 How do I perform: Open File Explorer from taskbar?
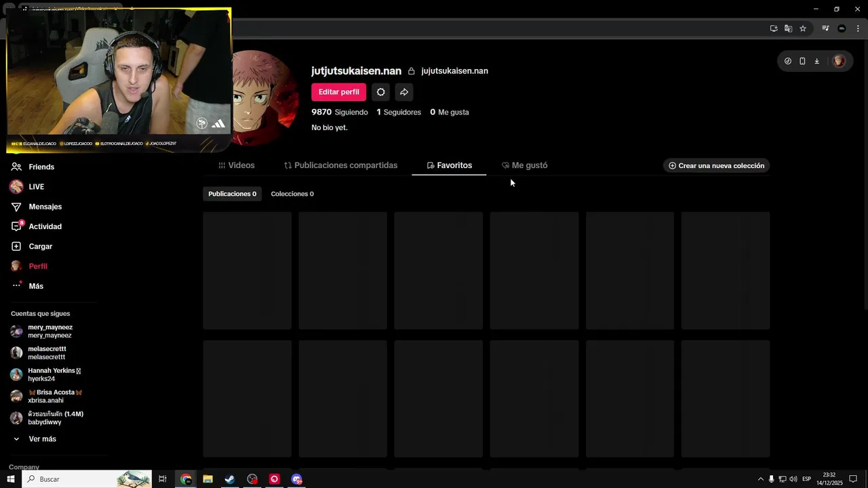coord(208,479)
